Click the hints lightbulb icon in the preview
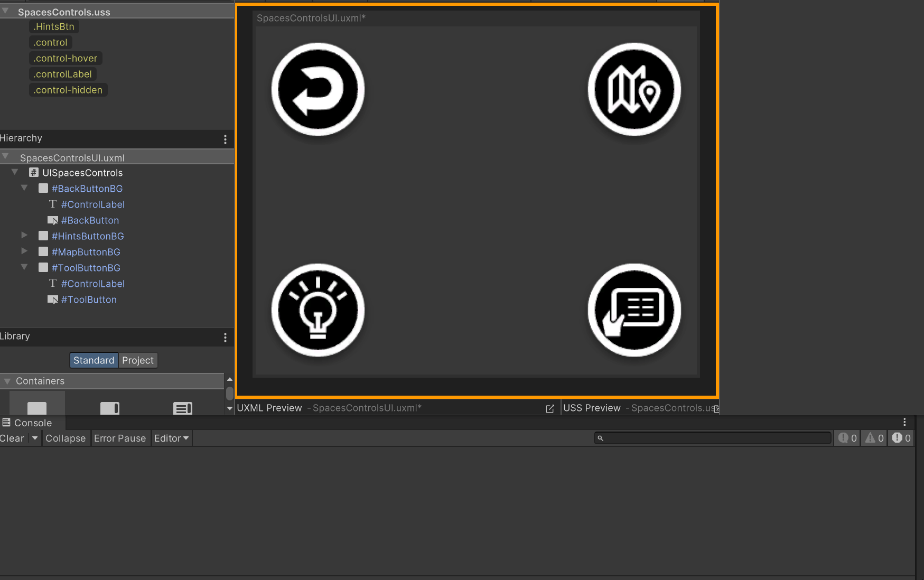Screen dimensions: 924x580 pyautogui.click(x=317, y=311)
